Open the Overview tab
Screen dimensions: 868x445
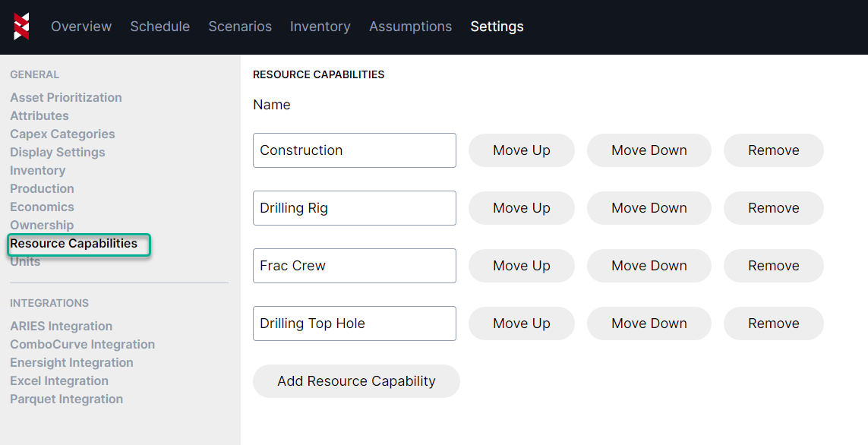(81, 27)
